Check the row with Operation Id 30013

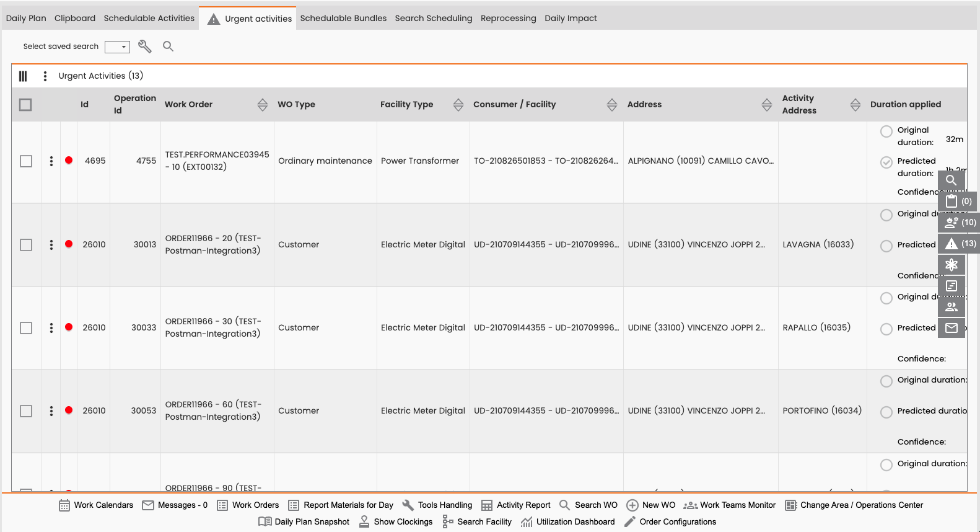[26, 245]
